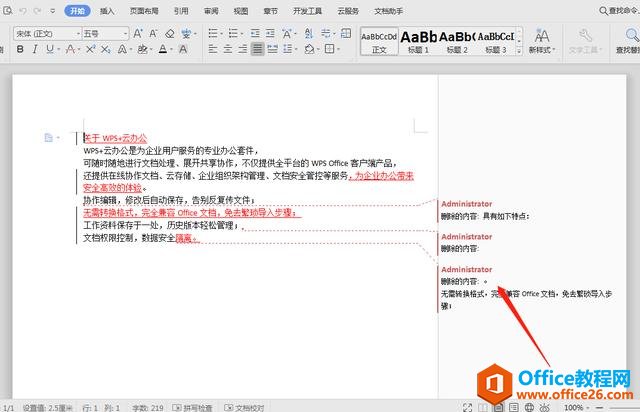This screenshot has width=640, height=412.
Task: Apply the text highlight color
Action: [142, 49]
